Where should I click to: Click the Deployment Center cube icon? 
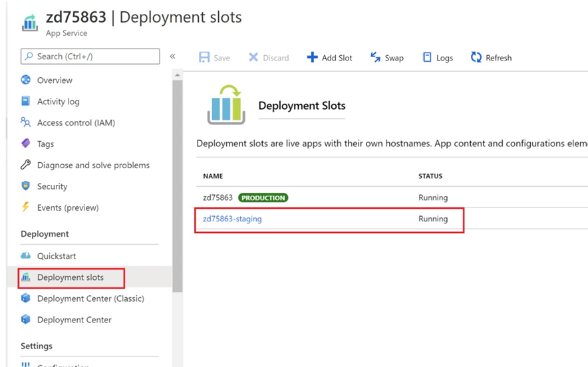pyautogui.click(x=26, y=320)
